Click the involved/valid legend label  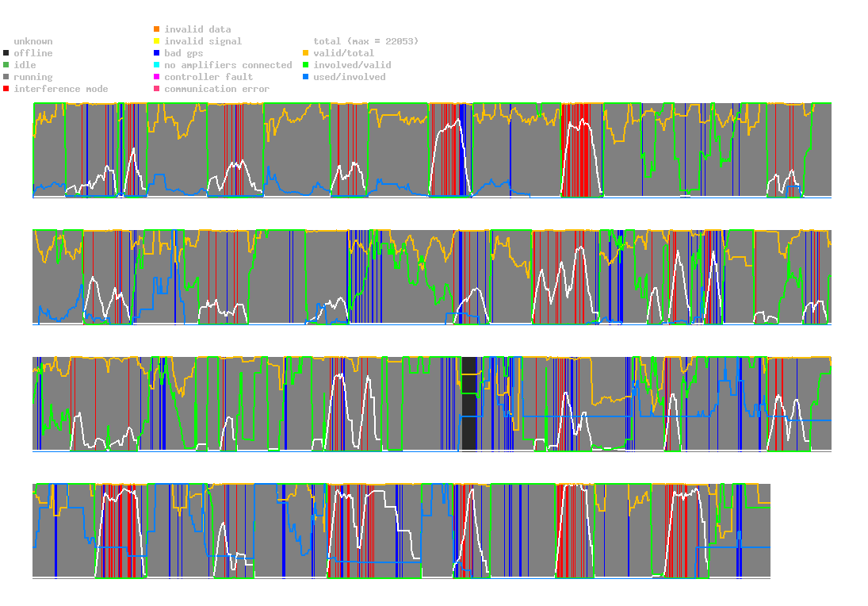[352, 65]
